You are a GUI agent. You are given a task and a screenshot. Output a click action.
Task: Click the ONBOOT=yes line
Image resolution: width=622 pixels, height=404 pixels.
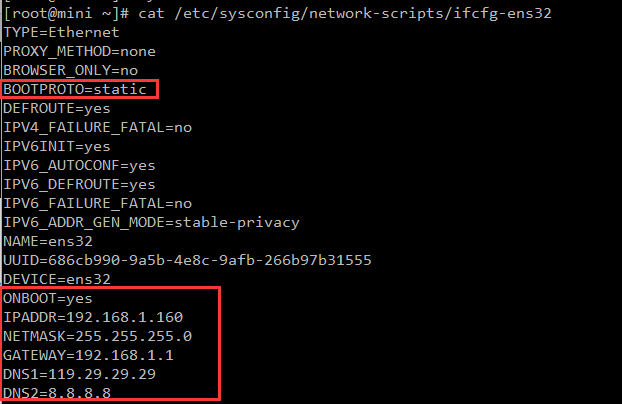tap(48, 298)
